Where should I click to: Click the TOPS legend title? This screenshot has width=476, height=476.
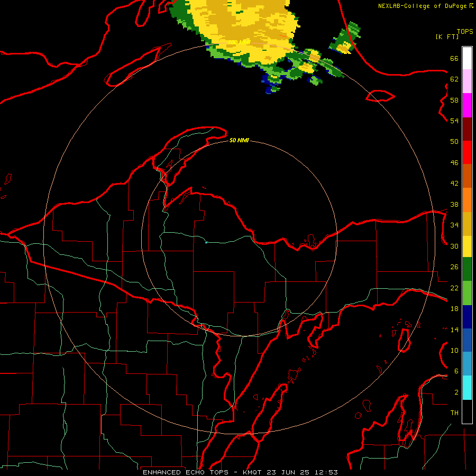tap(465, 31)
